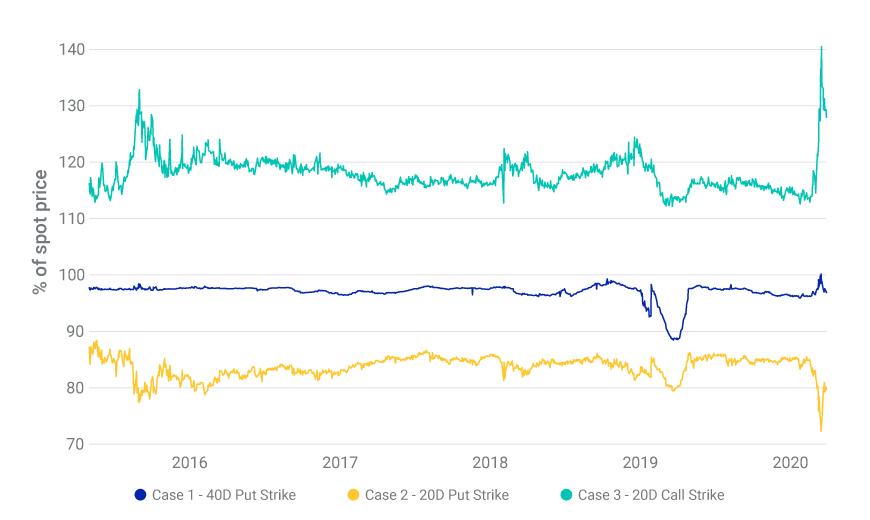Select the 2016 x-axis label
Image resolution: width=870 pixels, height=520 pixels.
(190, 462)
